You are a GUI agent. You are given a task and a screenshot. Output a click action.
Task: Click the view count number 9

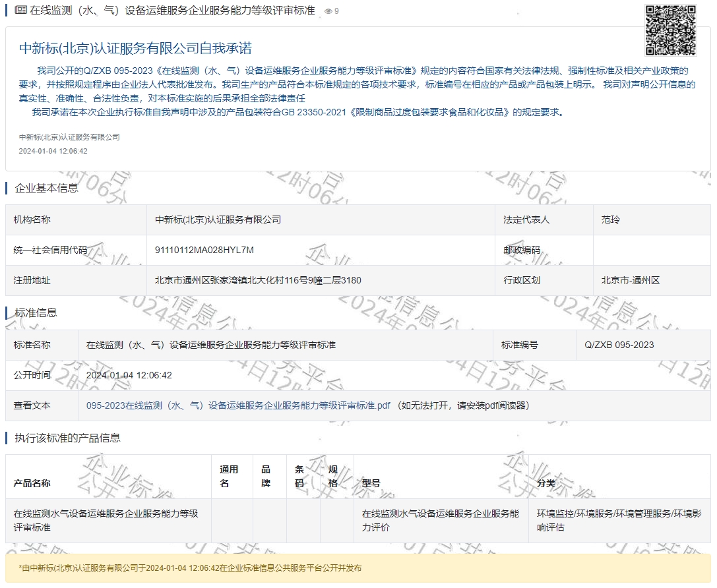click(336, 11)
